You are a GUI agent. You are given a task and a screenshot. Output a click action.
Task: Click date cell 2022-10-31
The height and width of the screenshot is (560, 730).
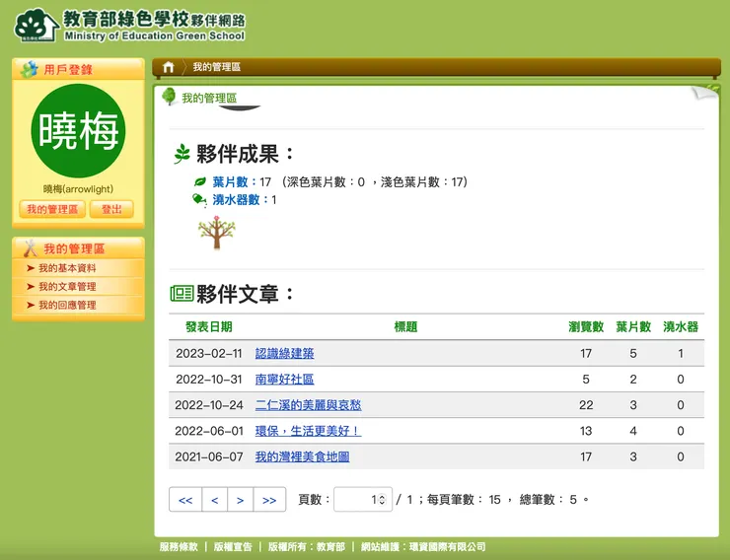coord(208,379)
